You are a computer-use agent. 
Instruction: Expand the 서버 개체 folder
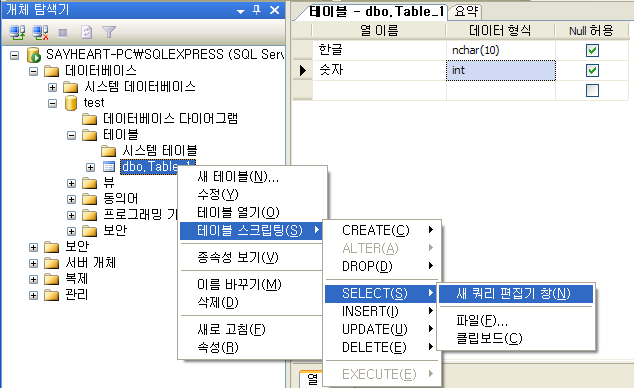34,263
